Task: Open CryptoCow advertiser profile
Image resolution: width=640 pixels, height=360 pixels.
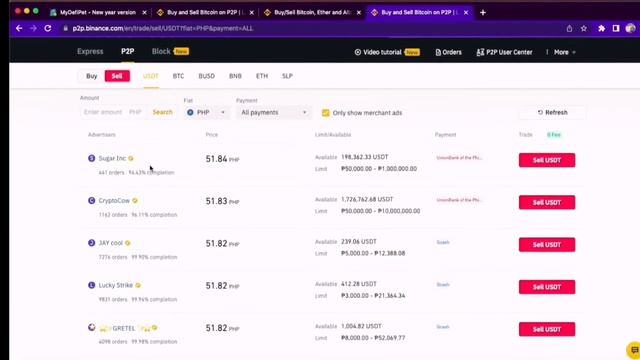Action: 114,201
